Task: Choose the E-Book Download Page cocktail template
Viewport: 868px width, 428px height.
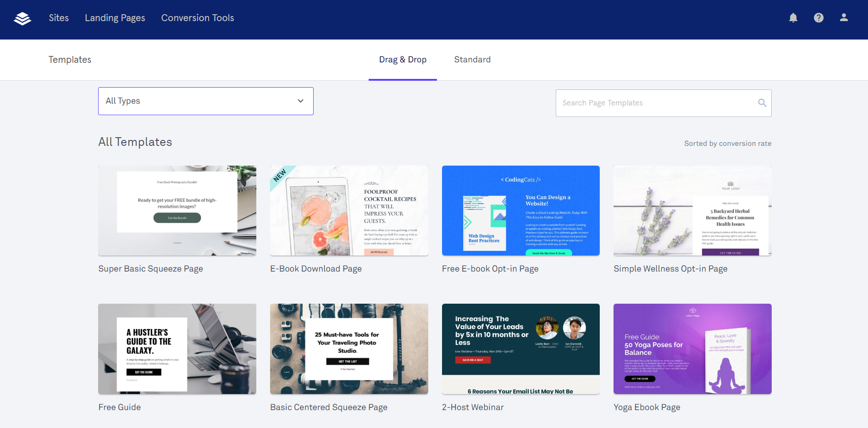Action: tap(349, 211)
